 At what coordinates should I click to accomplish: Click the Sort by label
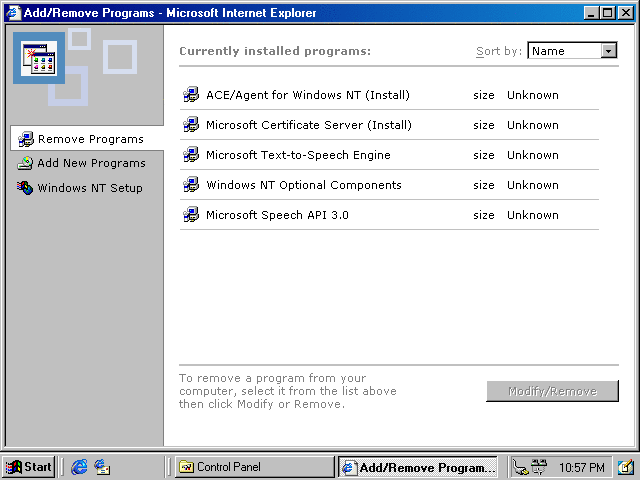tap(499, 51)
